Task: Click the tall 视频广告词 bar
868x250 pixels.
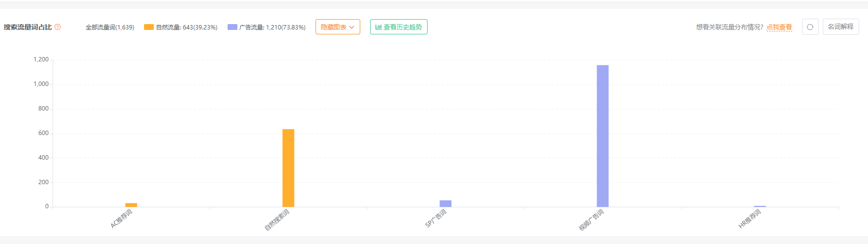Action: click(603, 136)
